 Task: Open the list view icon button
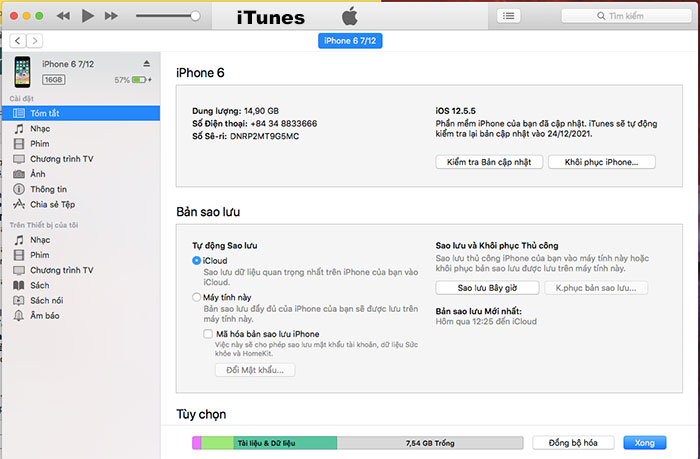click(x=508, y=16)
